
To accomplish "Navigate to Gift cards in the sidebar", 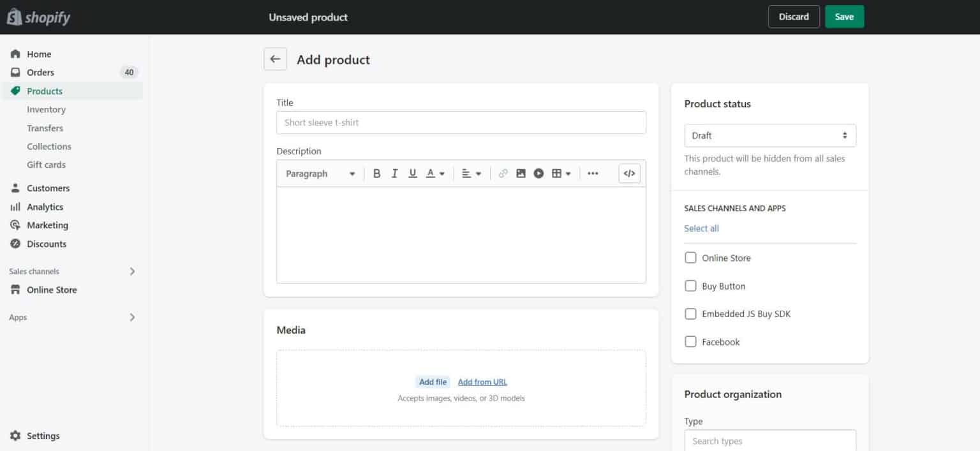I will click(x=46, y=165).
